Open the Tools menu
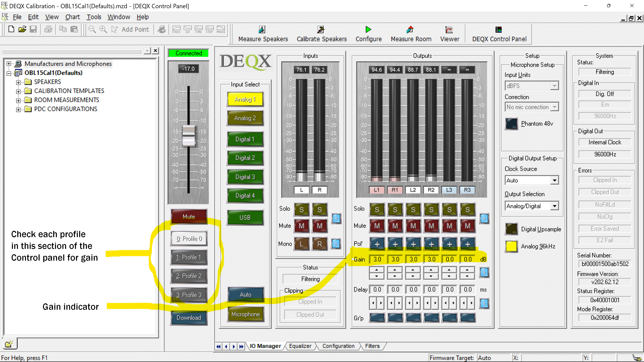644x362 pixels. tap(94, 17)
